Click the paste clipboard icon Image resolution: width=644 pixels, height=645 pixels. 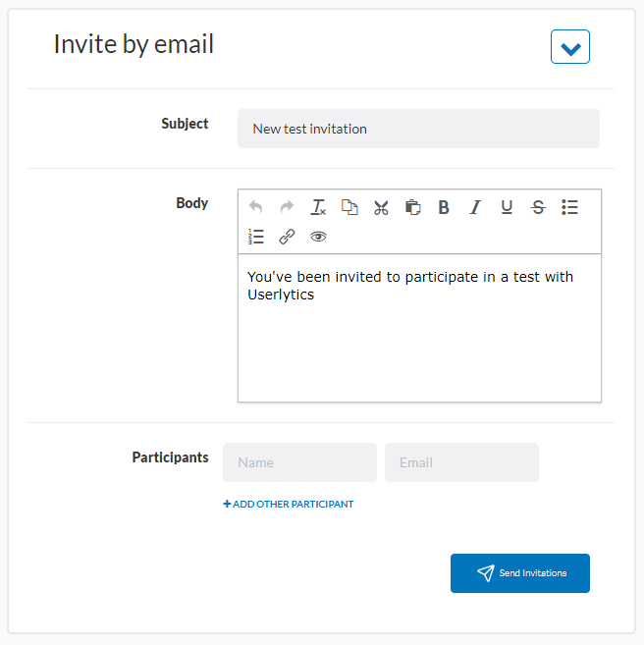pyautogui.click(x=412, y=207)
